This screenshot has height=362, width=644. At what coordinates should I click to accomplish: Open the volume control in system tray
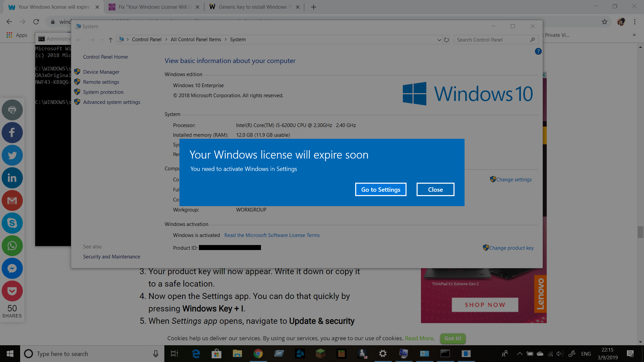(x=559, y=354)
